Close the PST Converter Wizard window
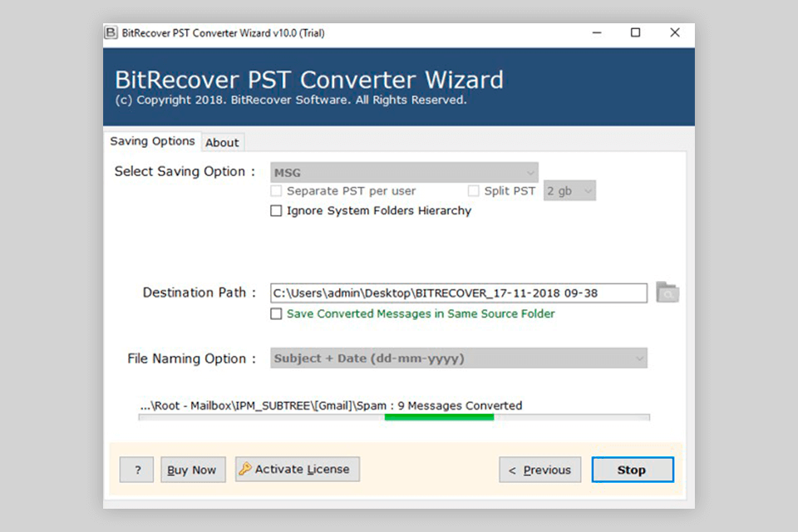This screenshot has width=798, height=532. pyautogui.click(x=675, y=32)
